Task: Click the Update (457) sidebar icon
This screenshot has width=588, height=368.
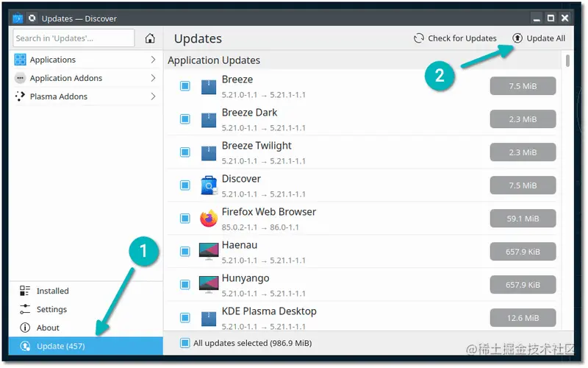Action: 25,346
